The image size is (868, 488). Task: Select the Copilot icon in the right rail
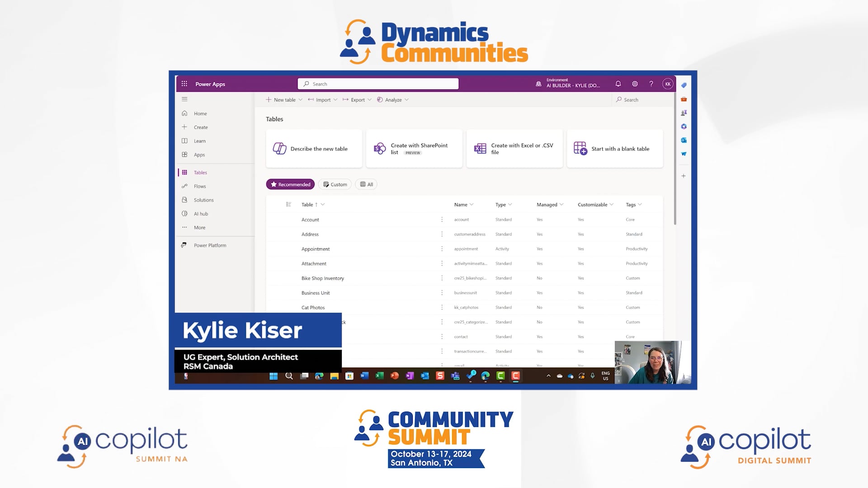684,127
